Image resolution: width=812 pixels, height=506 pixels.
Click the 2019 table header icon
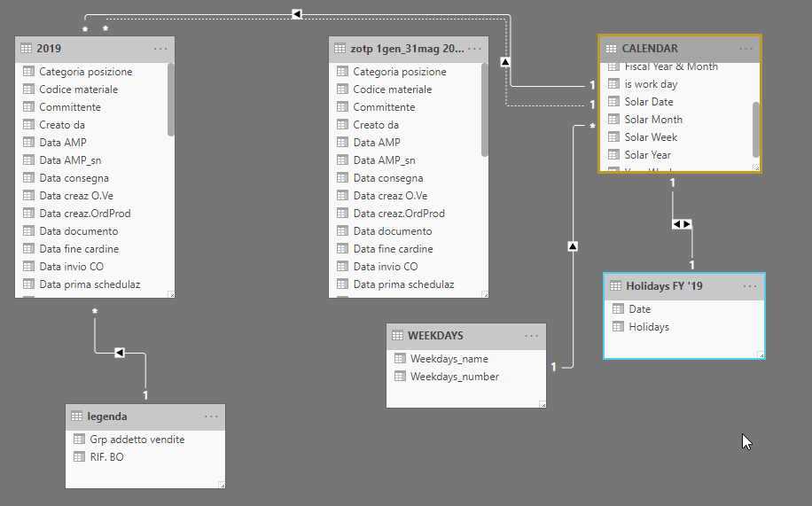click(x=26, y=48)
